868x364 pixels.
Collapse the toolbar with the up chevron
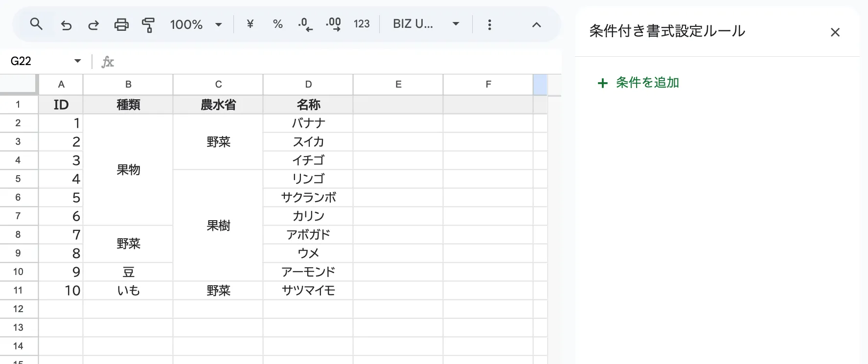pos(536,24)
